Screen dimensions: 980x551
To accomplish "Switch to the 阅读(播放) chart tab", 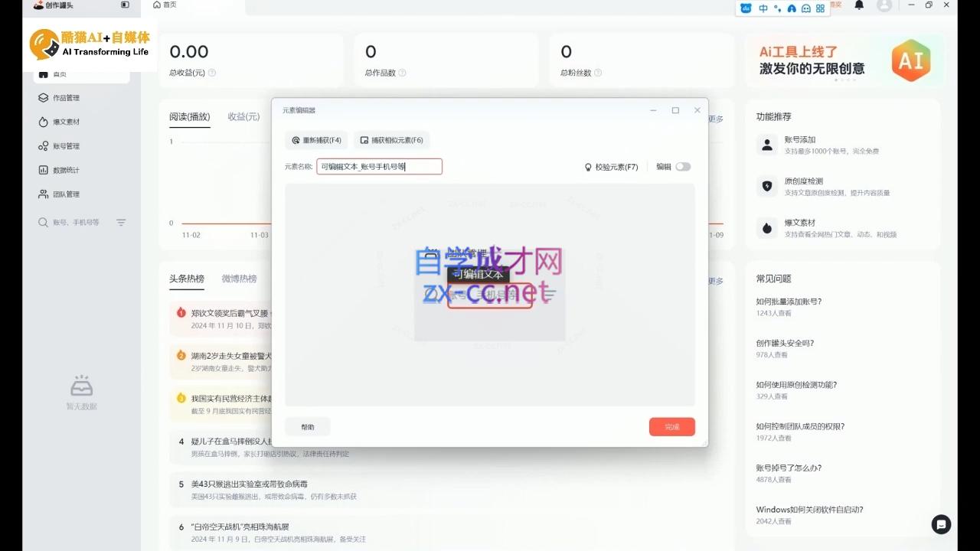I will click(x=190, y=117).
